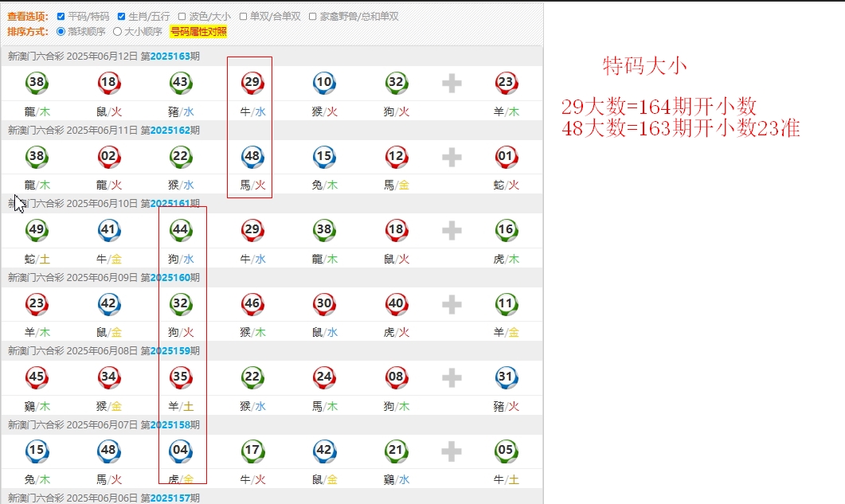Pick ball 24 in period 2025159
This screenshot has height=504, width=845.
324,377
